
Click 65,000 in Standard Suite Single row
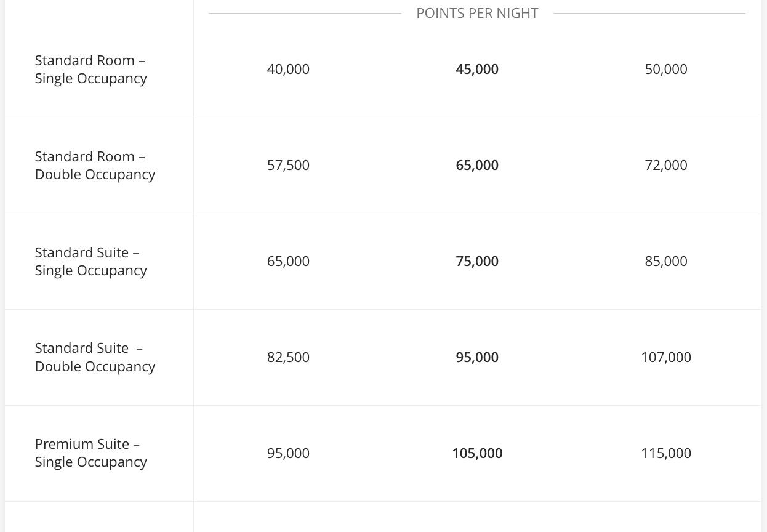click(x=288, y=261)
